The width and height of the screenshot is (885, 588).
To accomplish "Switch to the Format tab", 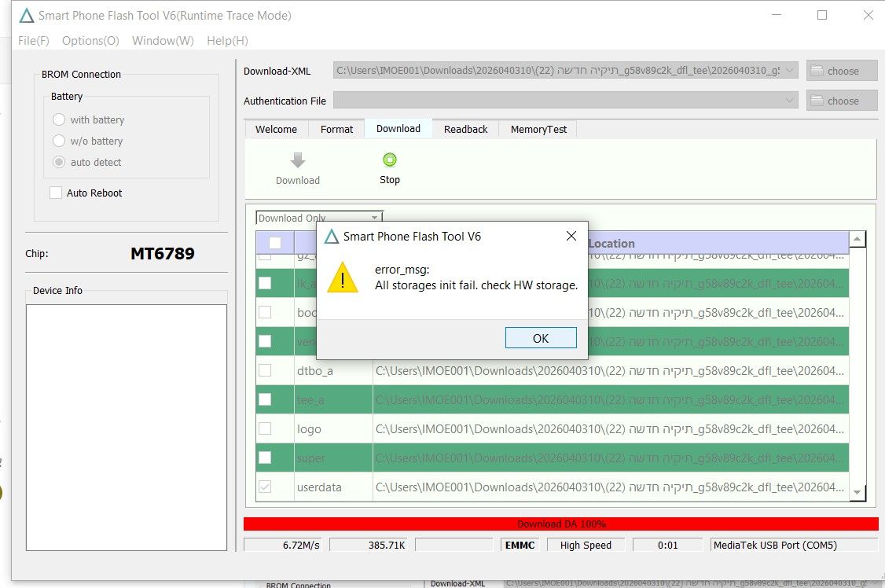I will point(336,129).
